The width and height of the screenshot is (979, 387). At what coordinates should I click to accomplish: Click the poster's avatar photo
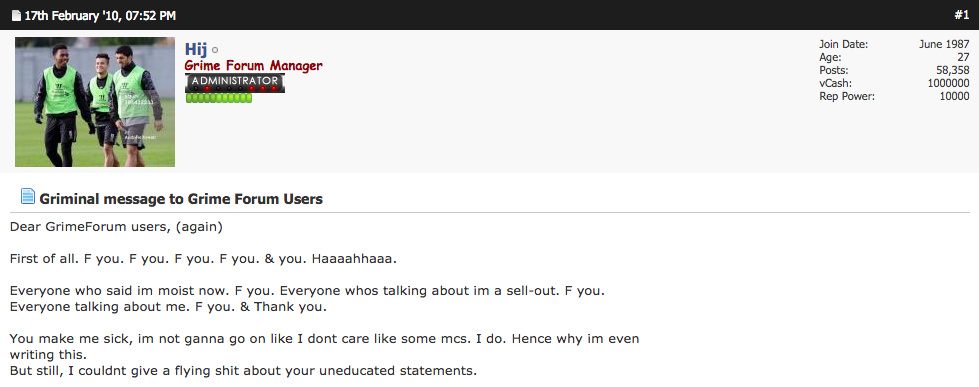(95, 102)
